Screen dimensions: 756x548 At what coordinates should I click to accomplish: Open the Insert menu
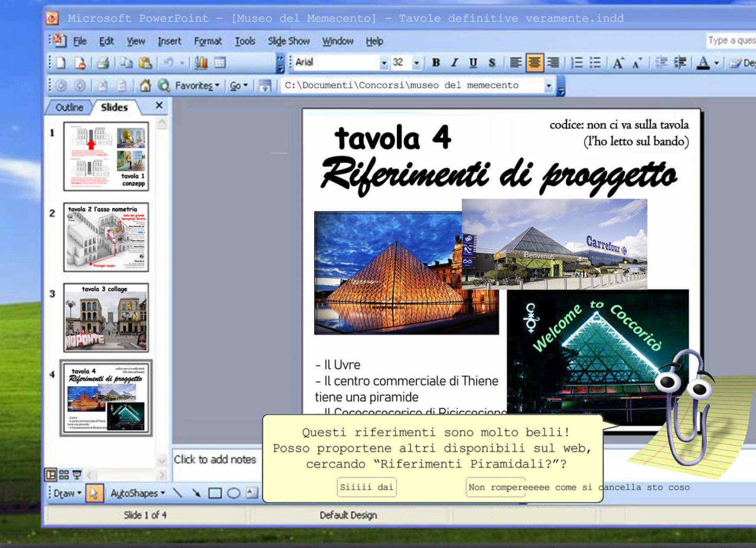point(169,41)
